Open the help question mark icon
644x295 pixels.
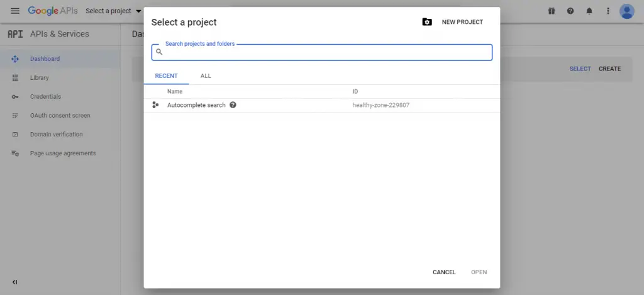pos(570,11)
